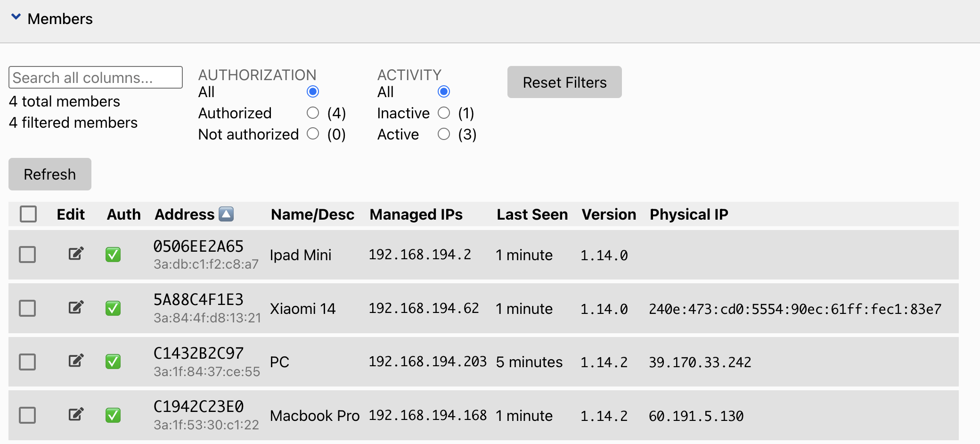
Task: Focus the Search all columns field
Action: [96, 77]
